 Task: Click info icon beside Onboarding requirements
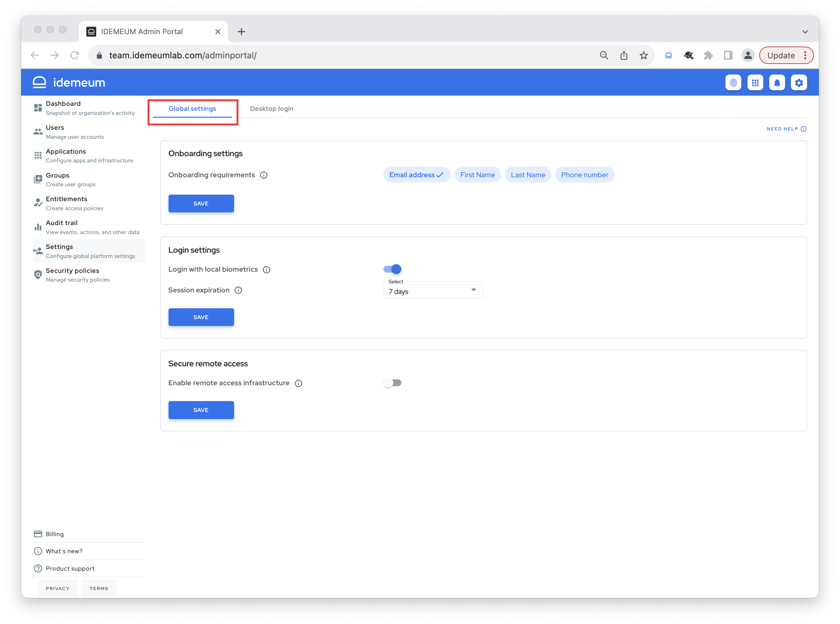[264, 175]
